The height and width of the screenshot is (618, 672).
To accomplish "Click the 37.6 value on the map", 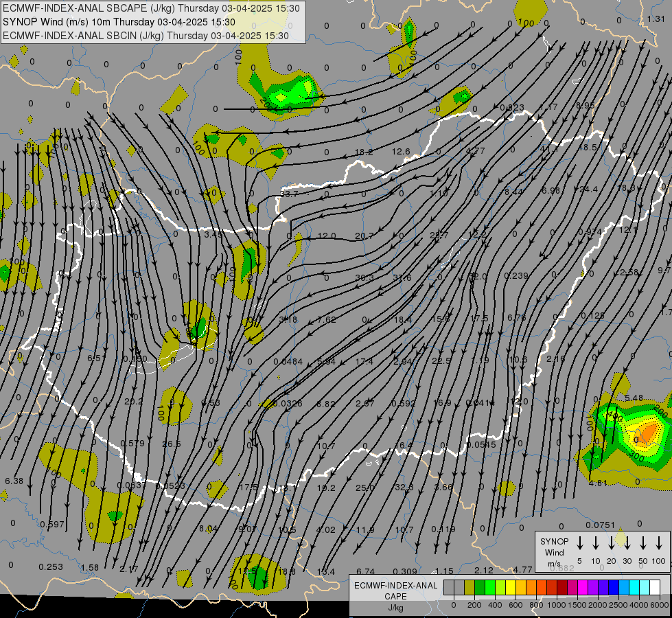I will [402, 278].
